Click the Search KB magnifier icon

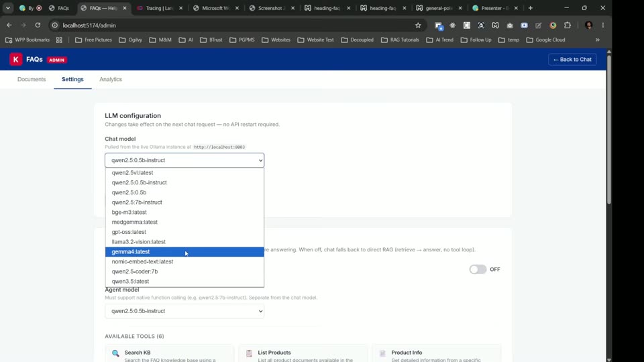click(x=115, y=353)
